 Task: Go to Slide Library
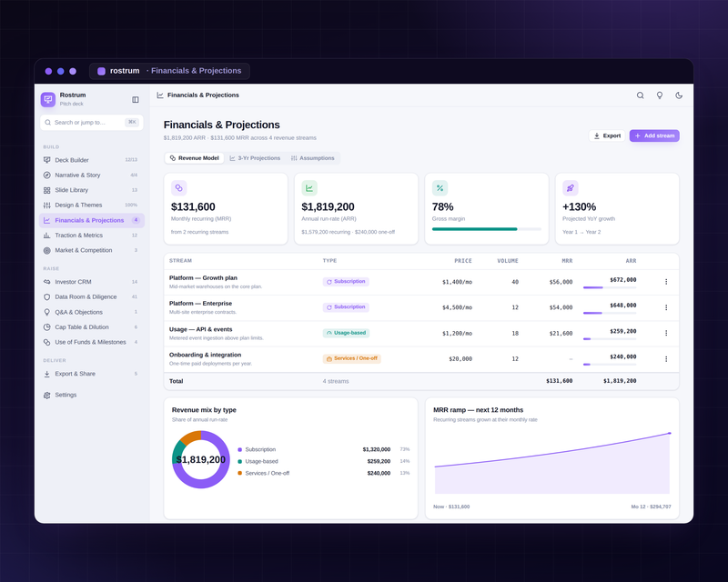coord(92,190)
